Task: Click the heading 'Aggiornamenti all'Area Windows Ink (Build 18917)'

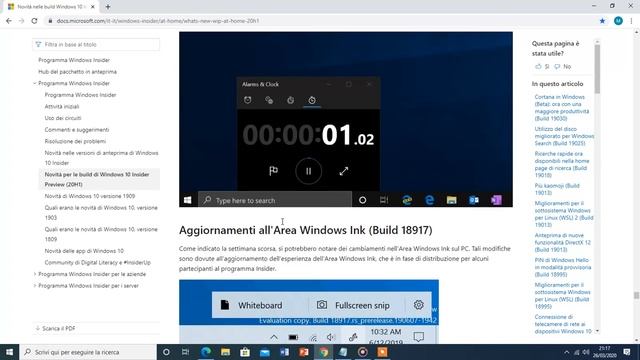Action: coord(305,230)
